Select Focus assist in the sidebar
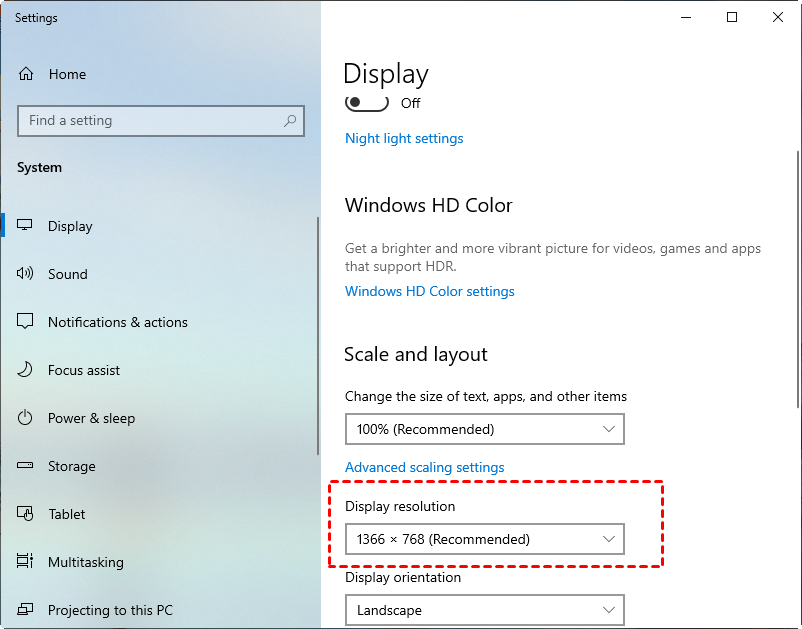 tap(159, 370)
